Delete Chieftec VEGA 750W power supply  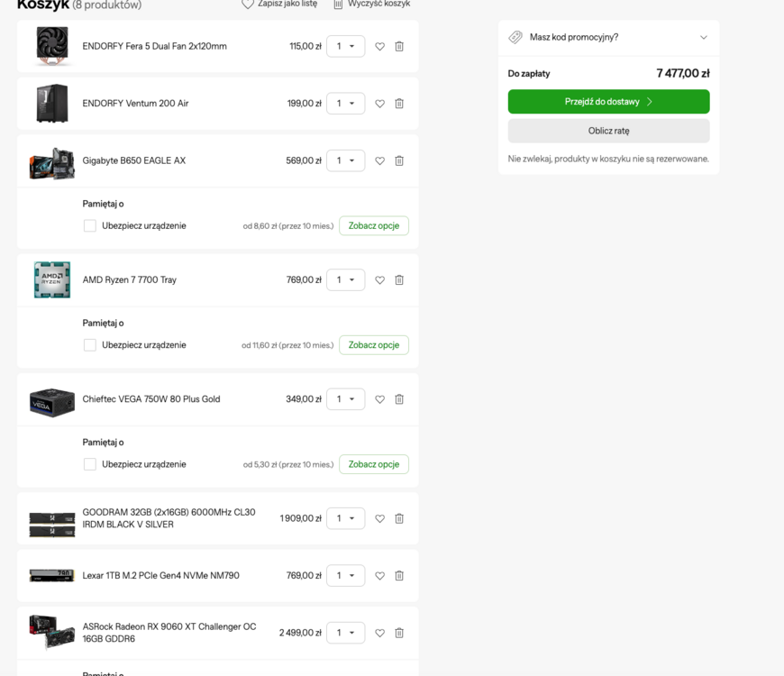[399, 399]
